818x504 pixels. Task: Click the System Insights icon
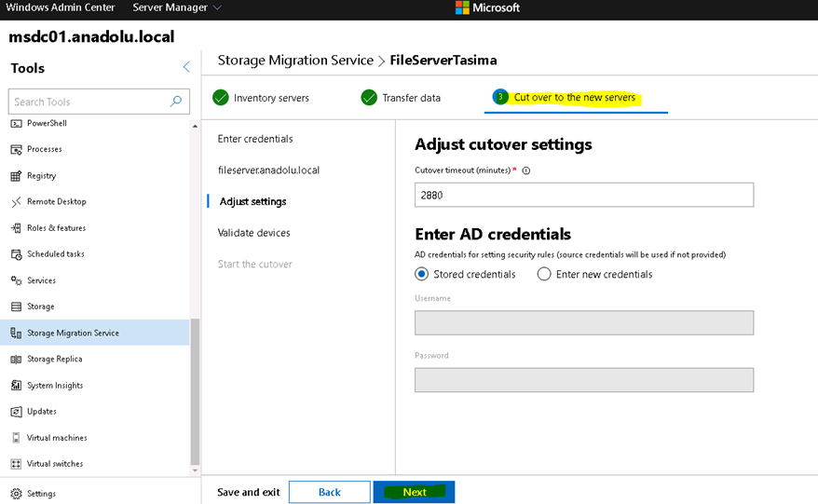16,385
